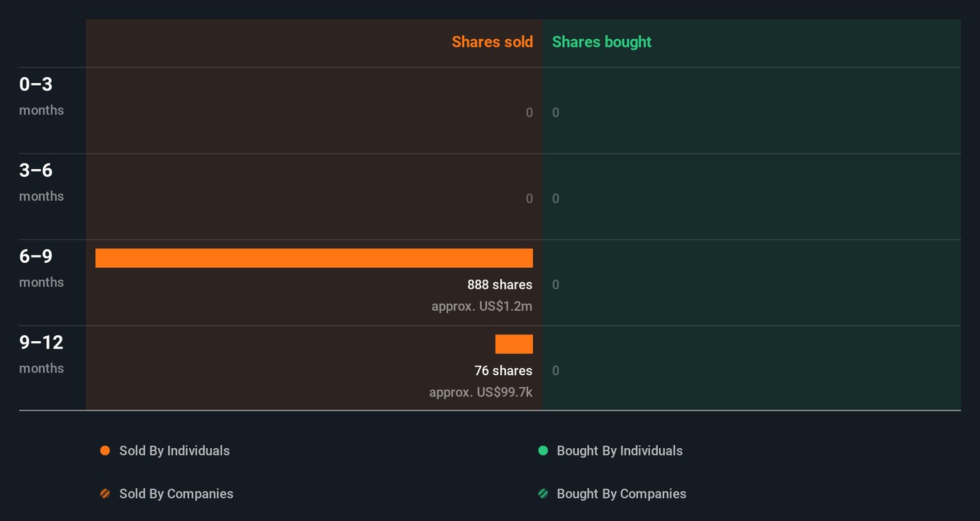The height and width of the screenshot is (521, 980).
Task: Toggle the Sold By Companies legend label
Action: (176, 494)
